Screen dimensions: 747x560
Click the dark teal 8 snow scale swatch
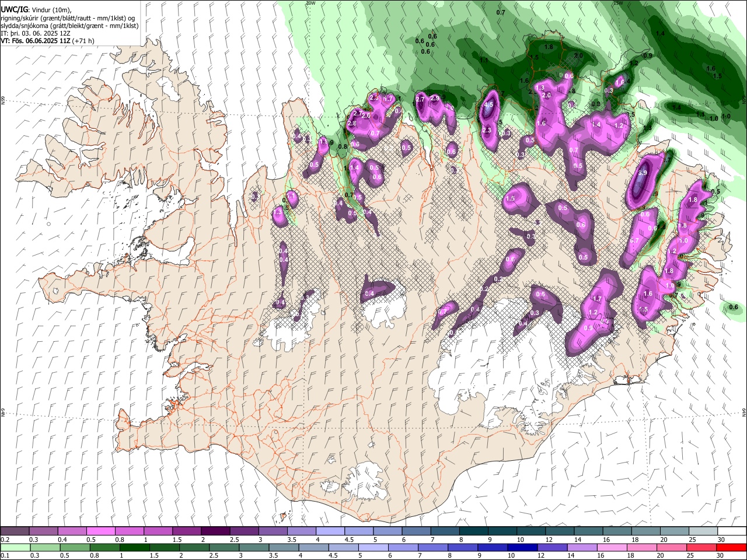[x=473, y=531]
